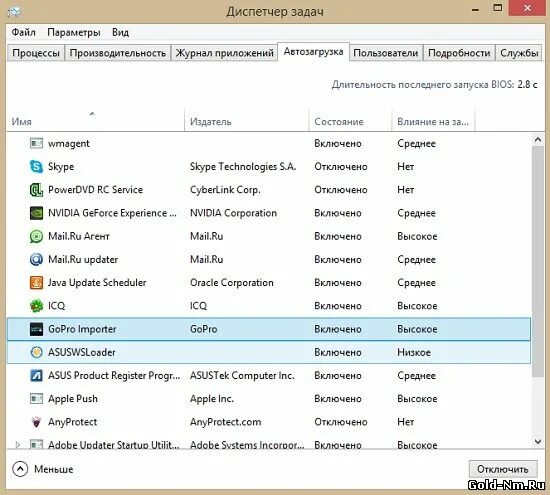550x495 pixels.
Task: Select the GoPro Importer entry name
Action: tap(82, 329)
